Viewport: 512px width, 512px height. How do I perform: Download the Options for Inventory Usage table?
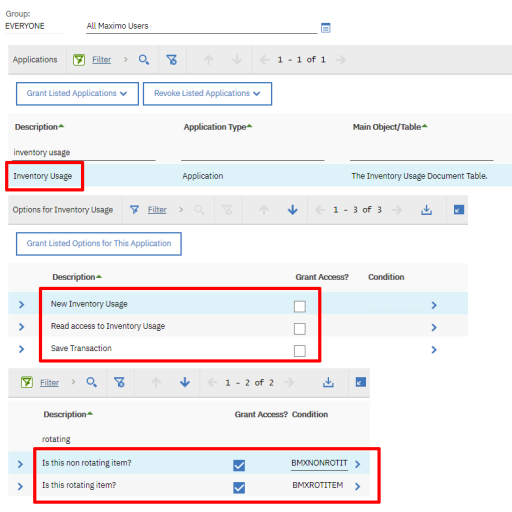[x=426, y=210]
